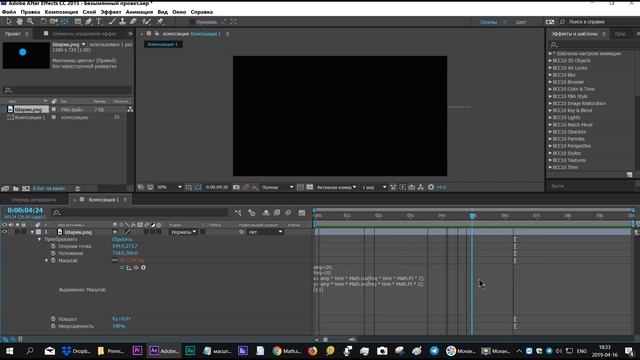The image size is (640, 360).
Task: Select the Type text tool
Action: [x=99, y=21]
